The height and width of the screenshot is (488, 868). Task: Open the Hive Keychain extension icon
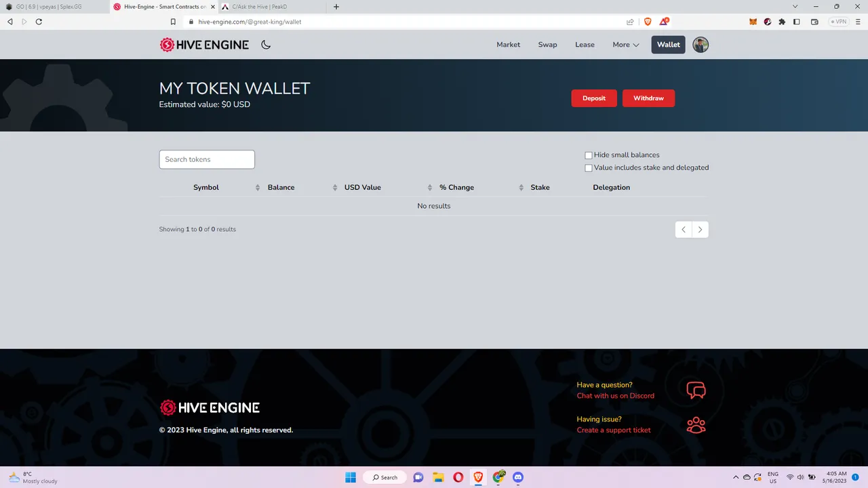768,22
